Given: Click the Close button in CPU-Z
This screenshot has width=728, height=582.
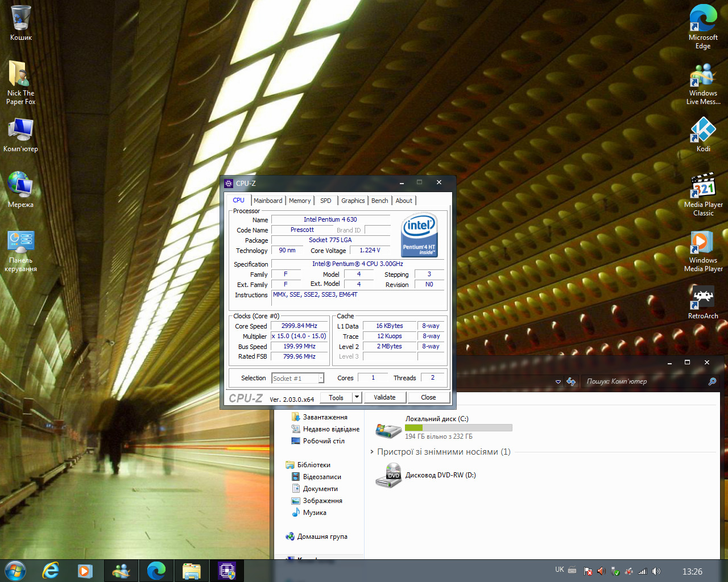Looking at the screenshot, I should [428, 397].
